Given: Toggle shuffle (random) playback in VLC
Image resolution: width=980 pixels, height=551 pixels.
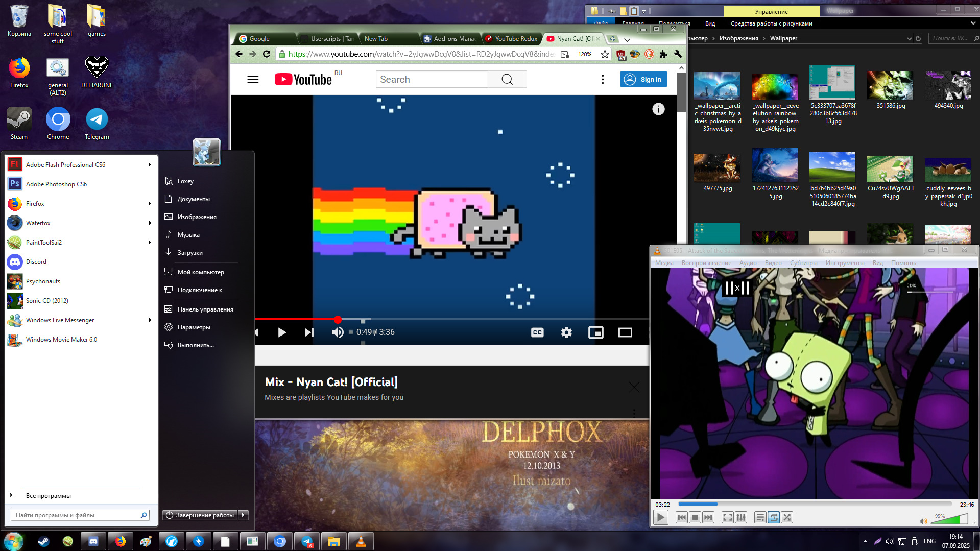Looking at the screenshot, I should 787,518.
